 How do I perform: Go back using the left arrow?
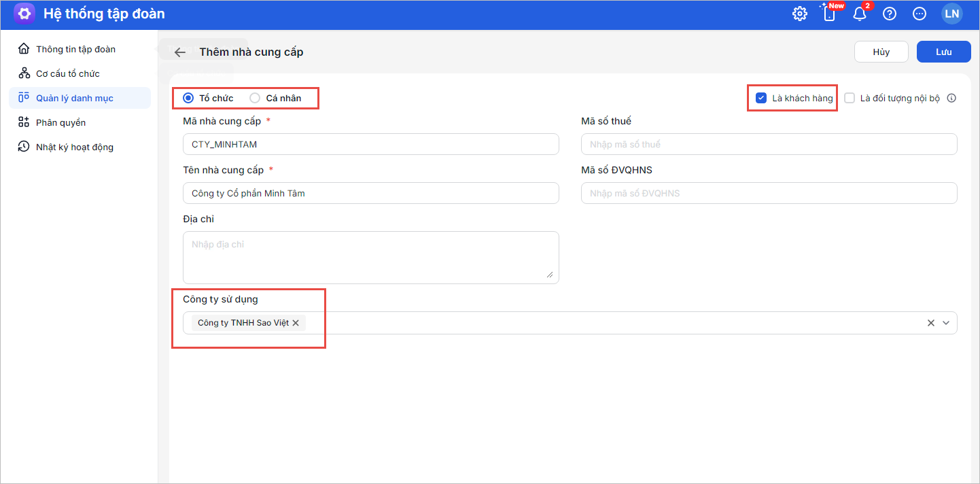[180, 52]
